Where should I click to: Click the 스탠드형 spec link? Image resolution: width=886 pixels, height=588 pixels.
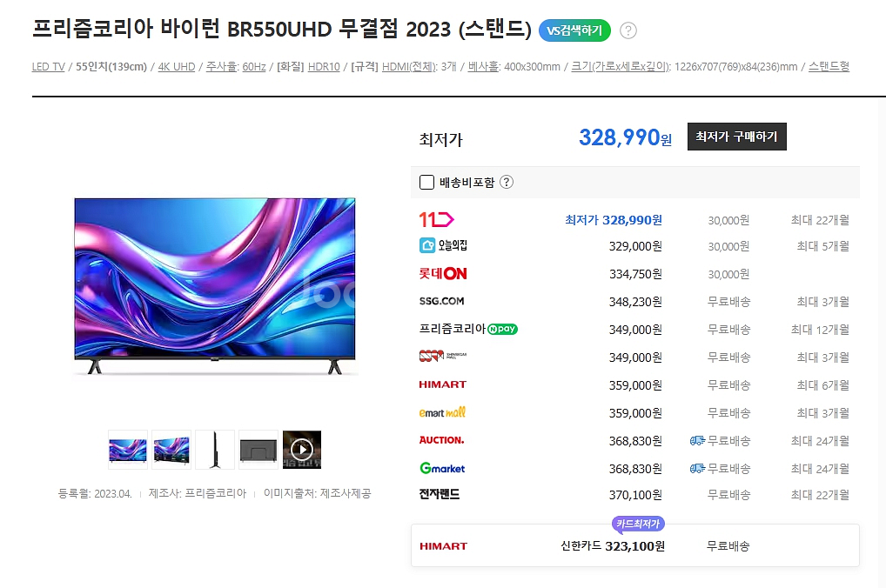[x=829, y=67]
